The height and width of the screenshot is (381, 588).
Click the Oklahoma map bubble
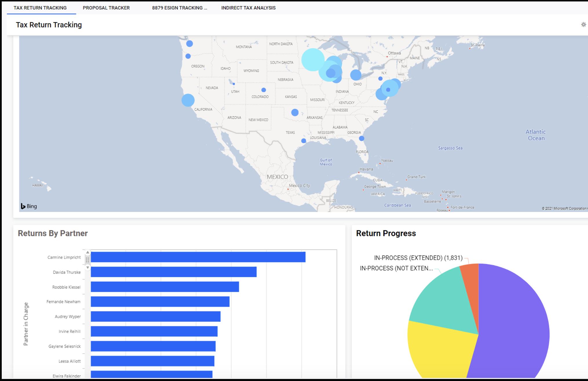coord(295,112)
